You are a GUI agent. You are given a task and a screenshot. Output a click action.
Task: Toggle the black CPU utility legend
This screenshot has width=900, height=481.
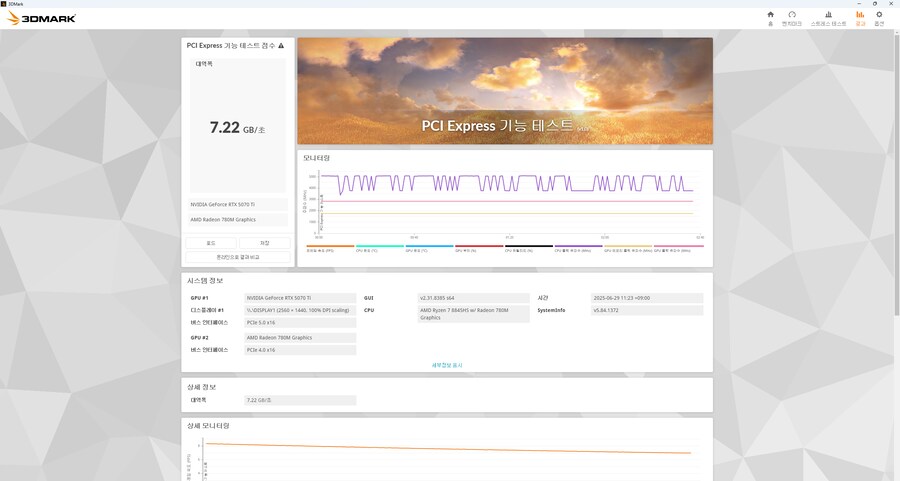(x=529, y=248)
